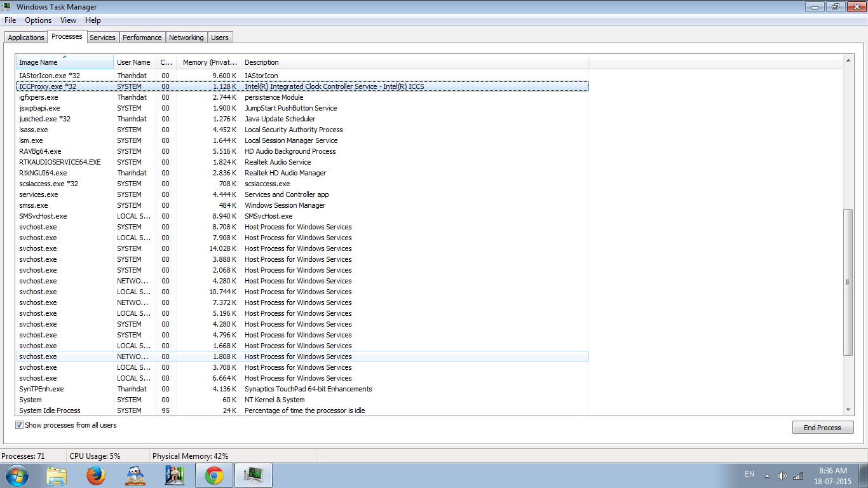Click the EN language indicator

coord(749,474)
